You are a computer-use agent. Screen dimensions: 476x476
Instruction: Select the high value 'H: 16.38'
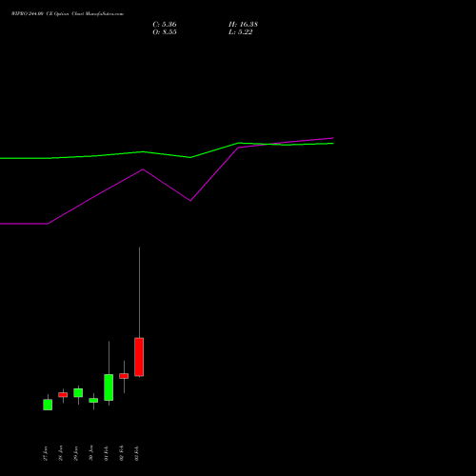(x=243, y=25)
